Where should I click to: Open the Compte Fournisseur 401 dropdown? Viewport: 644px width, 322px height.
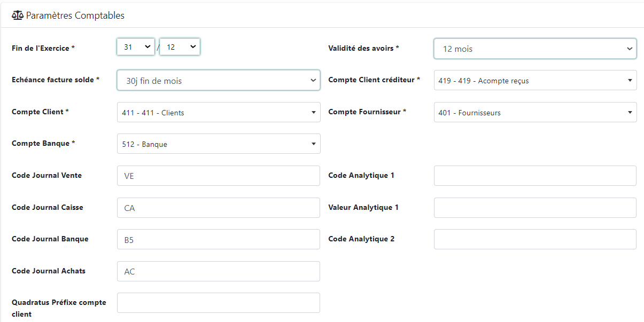pos(535,113)
